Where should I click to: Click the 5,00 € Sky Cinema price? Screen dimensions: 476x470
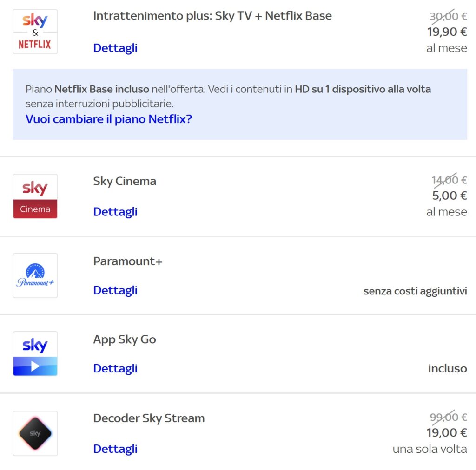450,196
